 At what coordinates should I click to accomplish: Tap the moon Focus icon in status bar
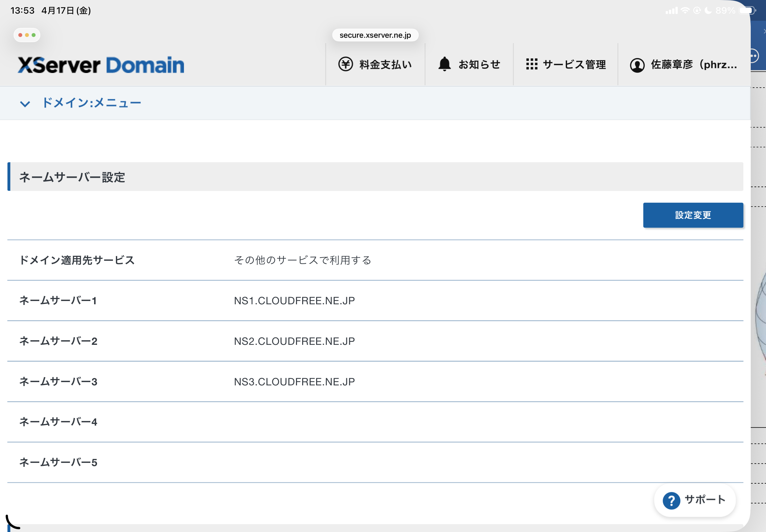click(708, 11)
